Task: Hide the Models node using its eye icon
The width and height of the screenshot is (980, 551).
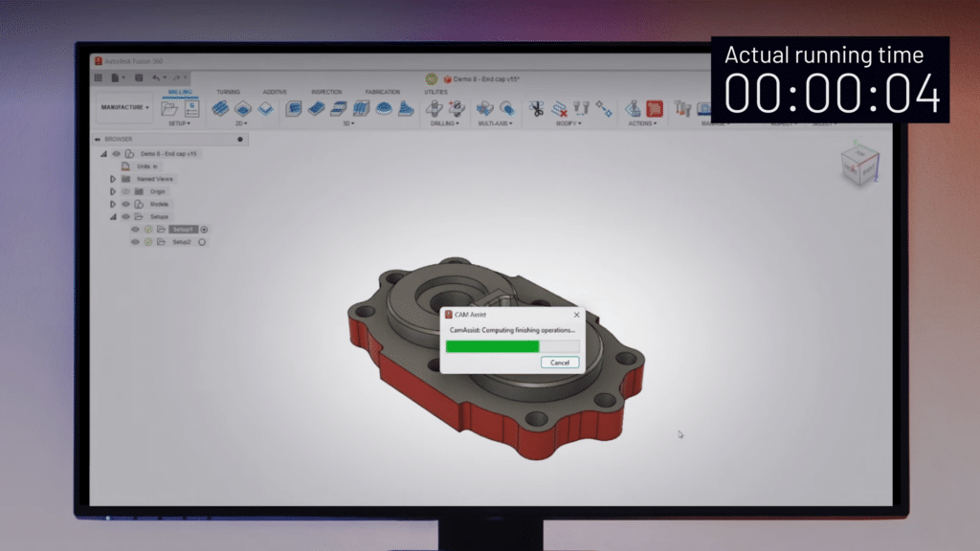Action: pyautogui.click(x=125, y=204)
